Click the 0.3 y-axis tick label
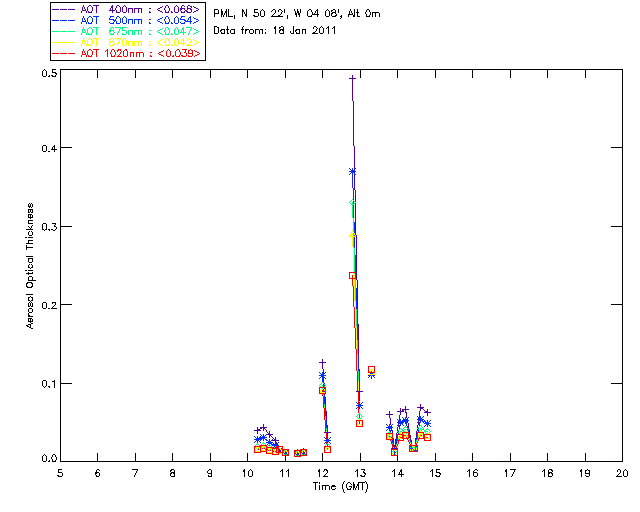The height and width of the screenshot is (512, 640). (x=49, y=227)
